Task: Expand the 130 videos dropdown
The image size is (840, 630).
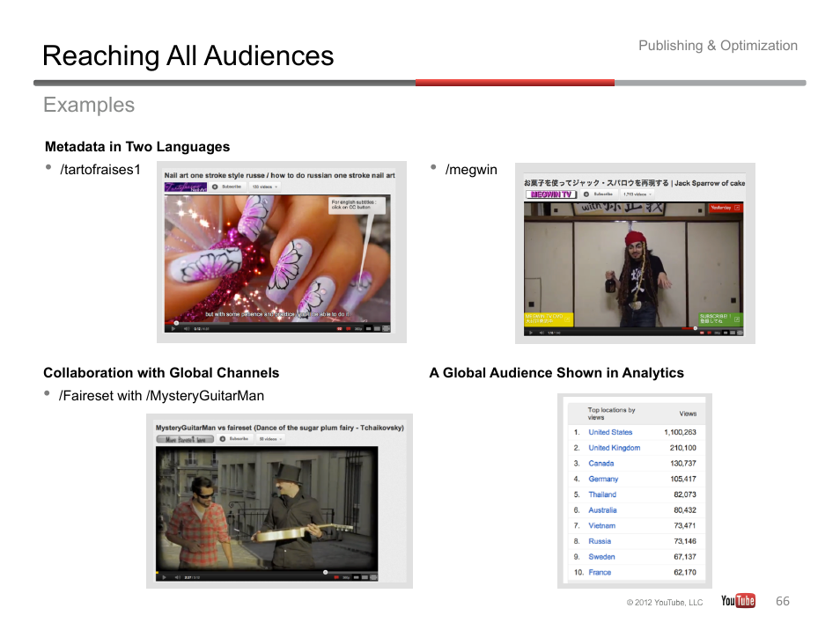Action: pos(265,187)
